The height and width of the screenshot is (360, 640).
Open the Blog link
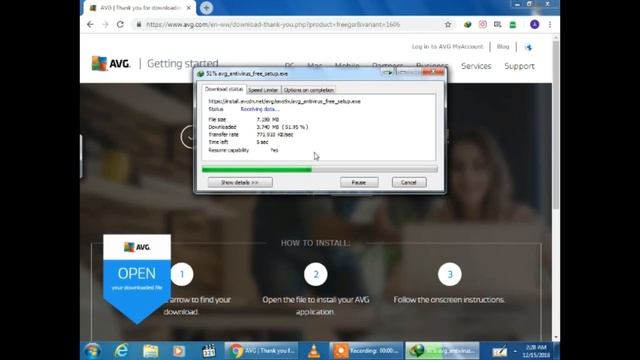coord(503,47)
